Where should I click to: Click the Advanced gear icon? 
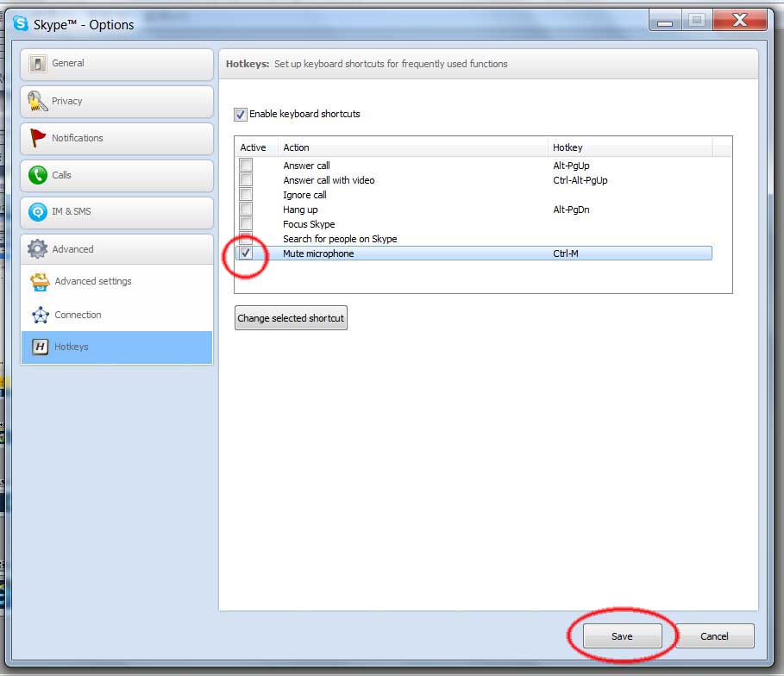tap(37, 249)
